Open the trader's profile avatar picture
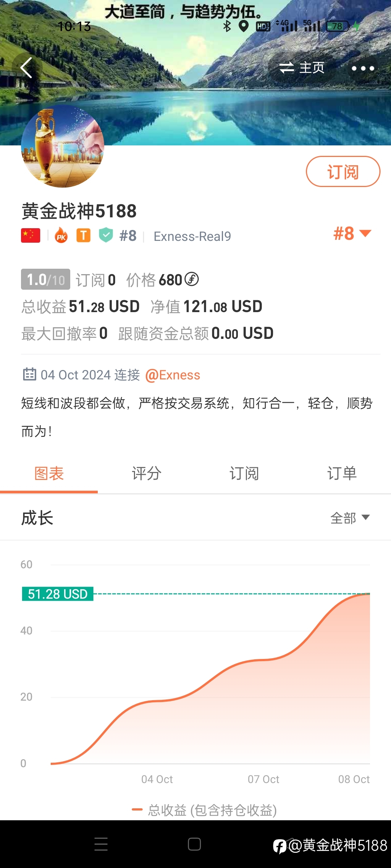 [63, 146]
